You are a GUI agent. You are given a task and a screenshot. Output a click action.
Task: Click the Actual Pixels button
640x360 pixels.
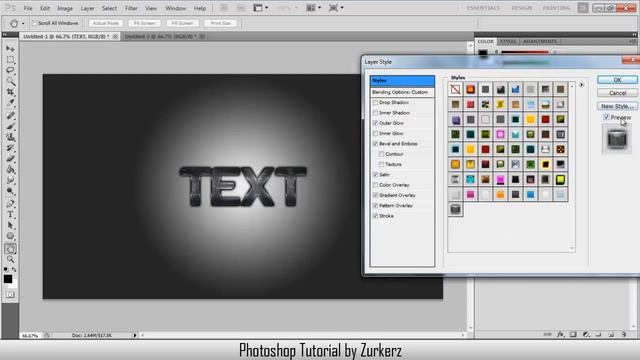click(105, 23)
